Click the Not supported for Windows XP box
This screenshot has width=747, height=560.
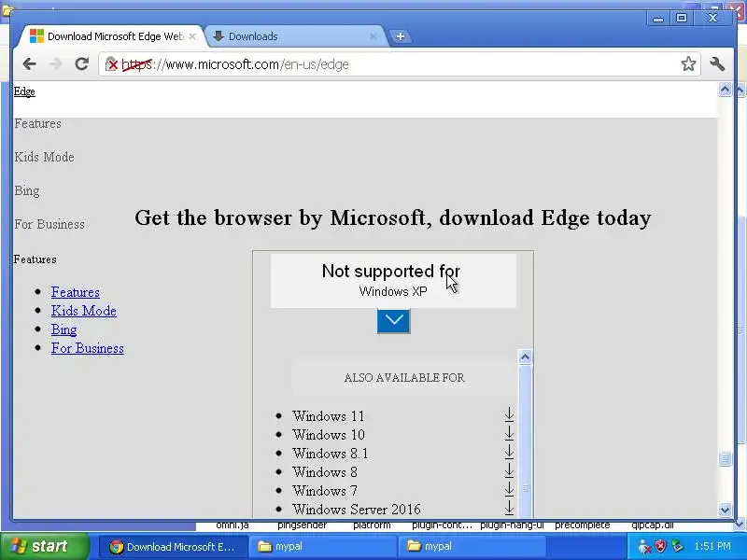point(393,281)
